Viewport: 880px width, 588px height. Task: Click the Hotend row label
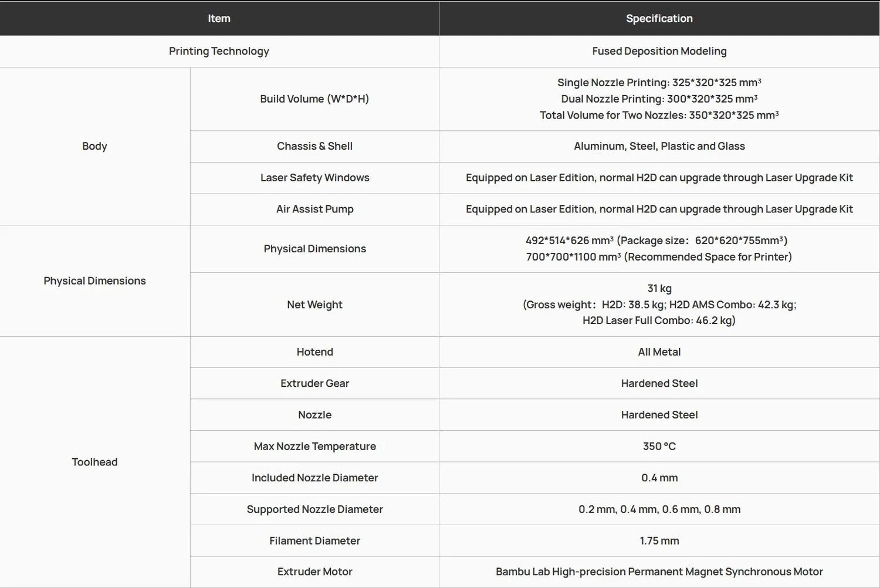coord(314,352)
